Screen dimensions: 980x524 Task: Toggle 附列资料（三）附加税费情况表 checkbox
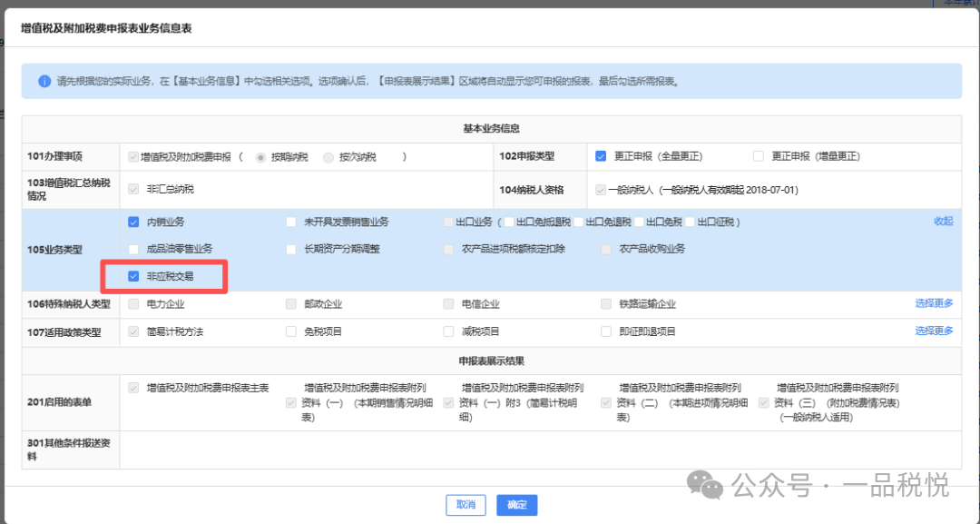pos(763,402)
